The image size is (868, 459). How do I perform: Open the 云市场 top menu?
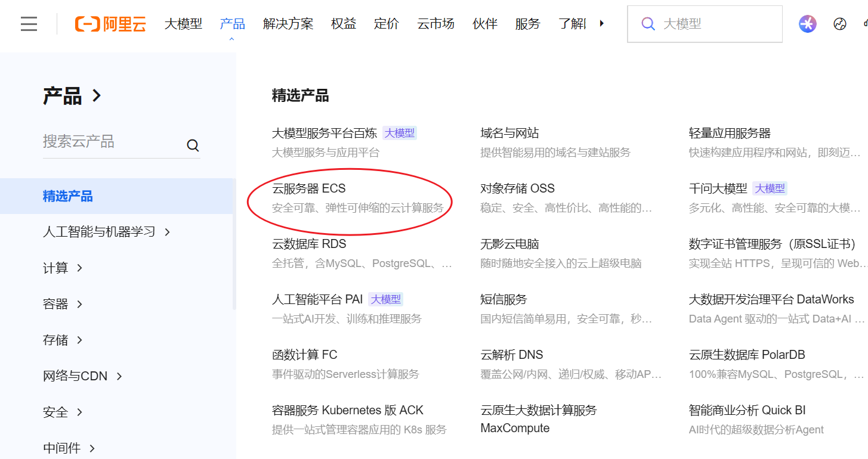pyautogui.click(x=435, y=24)
